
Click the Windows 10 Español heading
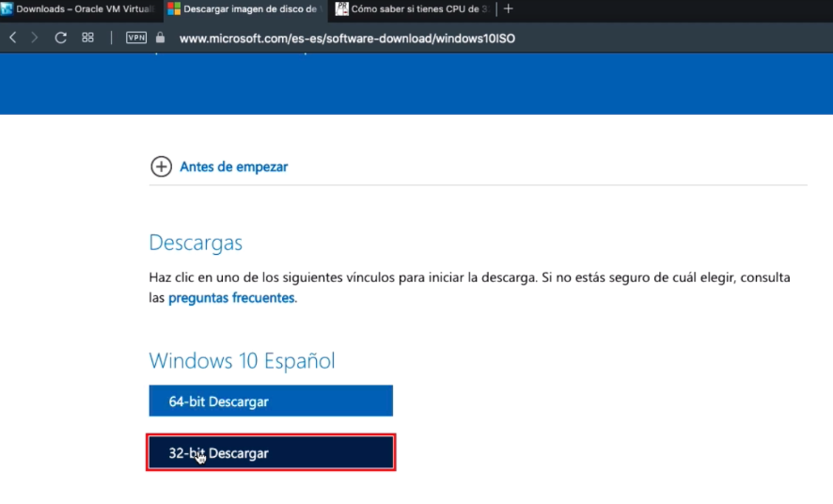click(242, 361)
